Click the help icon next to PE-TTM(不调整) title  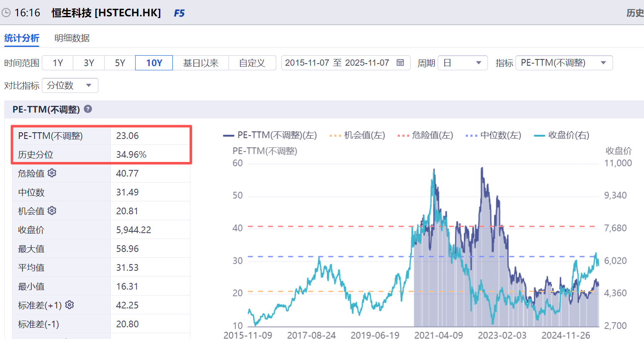pos(88,109)
